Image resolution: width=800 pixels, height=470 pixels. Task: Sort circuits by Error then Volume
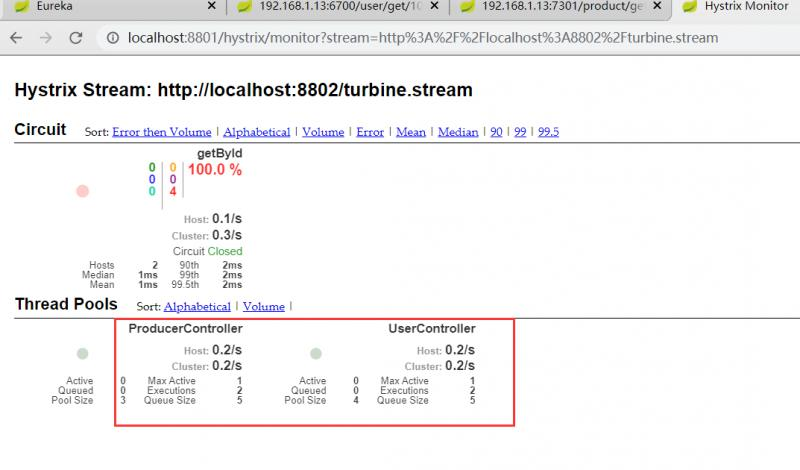point(162,132)
